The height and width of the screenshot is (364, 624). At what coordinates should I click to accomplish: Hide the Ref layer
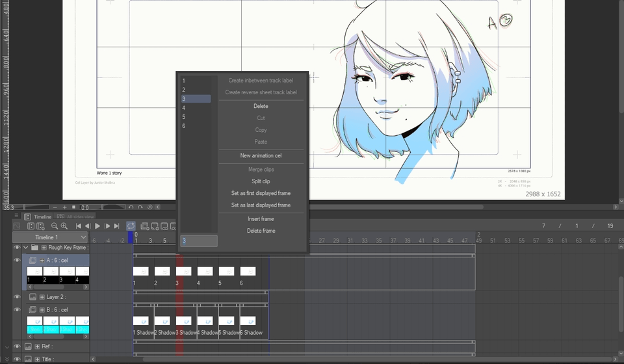[17, 346]
